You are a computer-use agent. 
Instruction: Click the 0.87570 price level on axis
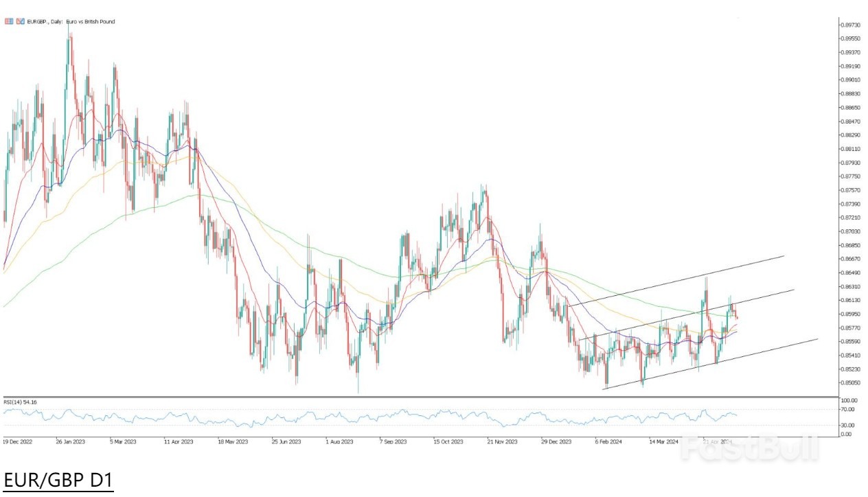point(850,190)
